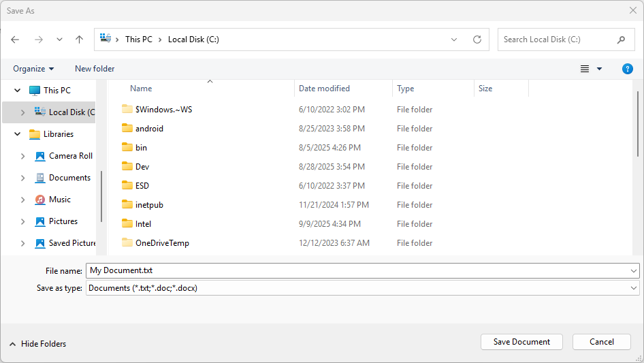Screen dimensions: 644x363
Task: Click the File name text field
Action: pos(357,270)
